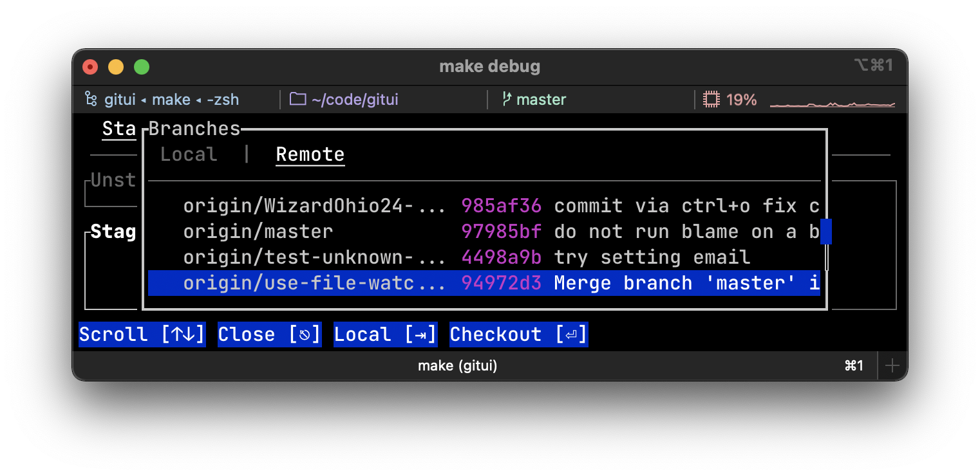Click the Sta tab behind the popup

119,129
